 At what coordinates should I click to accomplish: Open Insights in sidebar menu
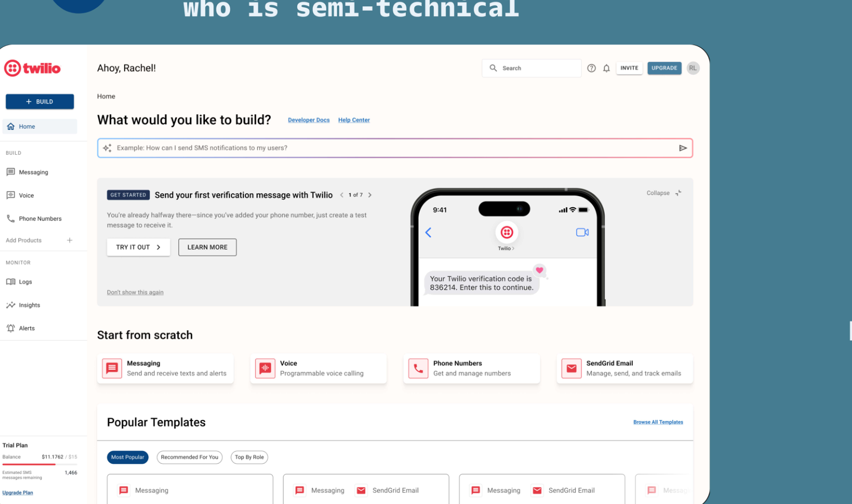40,305
